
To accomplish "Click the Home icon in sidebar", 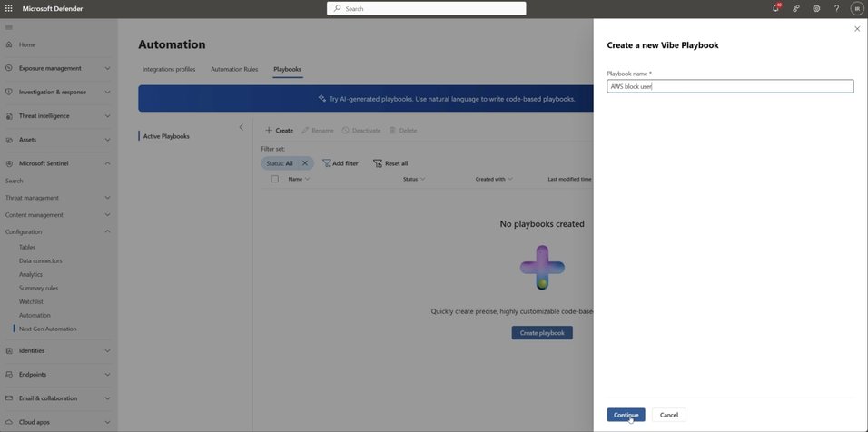I will [9, 44].
